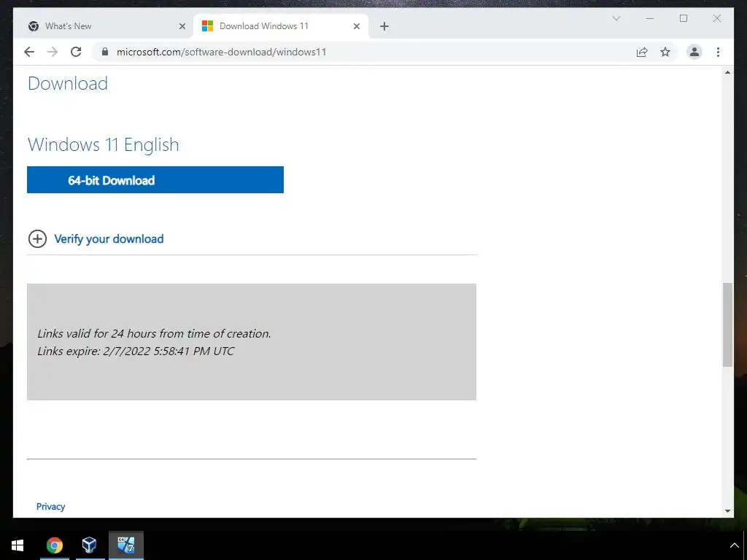Select the Download Windows 11 tab
Screen dimensions: 747x560
tap(281, 26)
